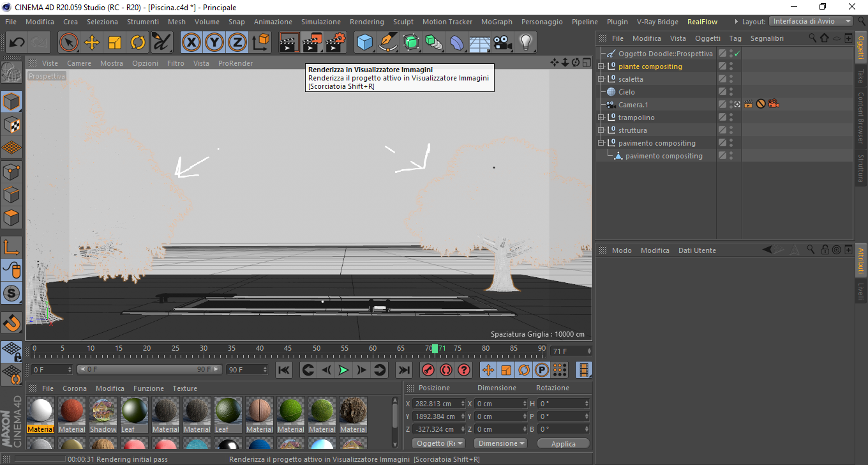
Task: Select the Texture mode checkered cube
Action: tap(11, 125)
